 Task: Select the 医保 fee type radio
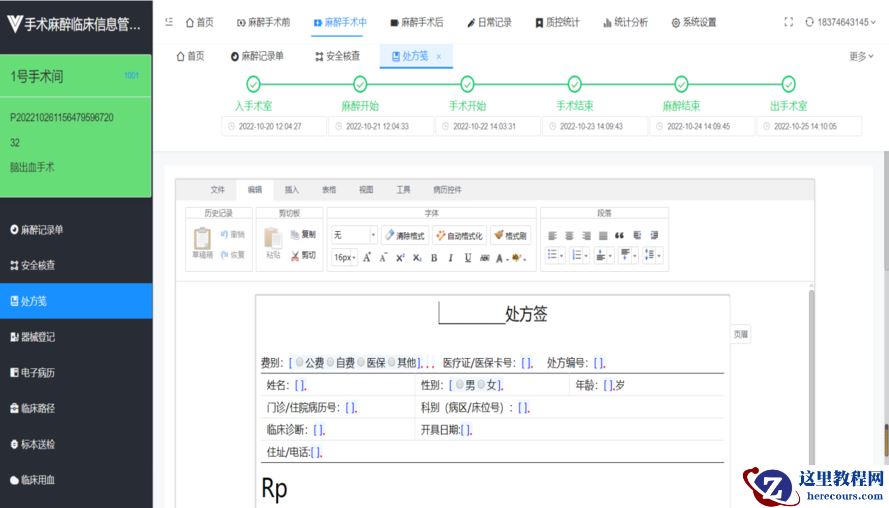[362, 362]
